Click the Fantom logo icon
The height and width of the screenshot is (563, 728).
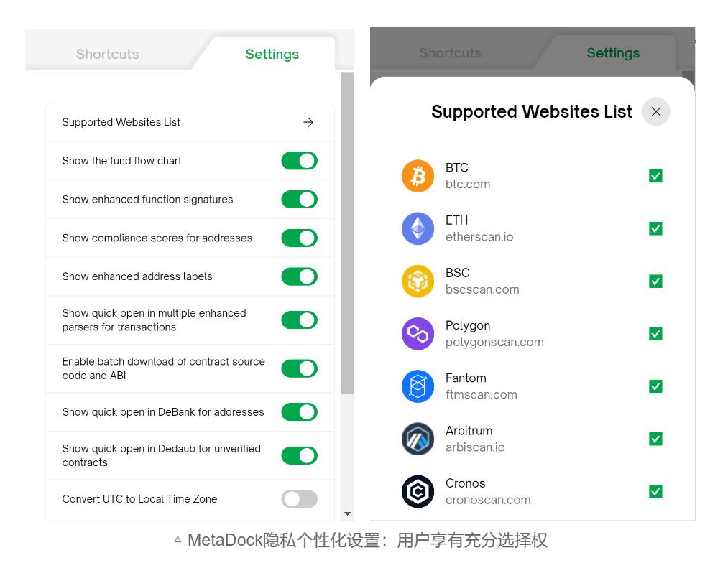click(x=418, y=386)
